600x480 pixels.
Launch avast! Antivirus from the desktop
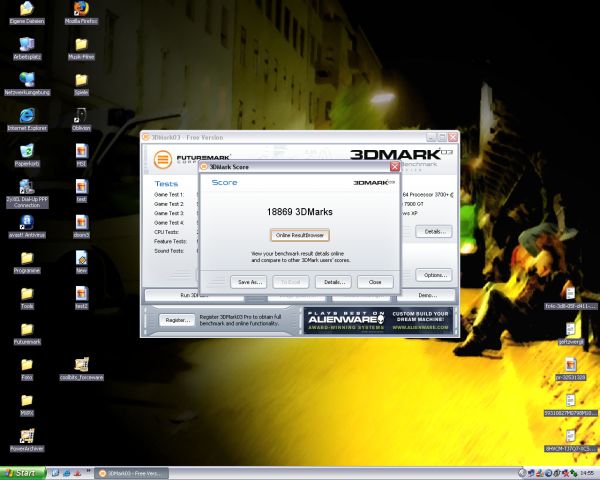coord(27,227)
